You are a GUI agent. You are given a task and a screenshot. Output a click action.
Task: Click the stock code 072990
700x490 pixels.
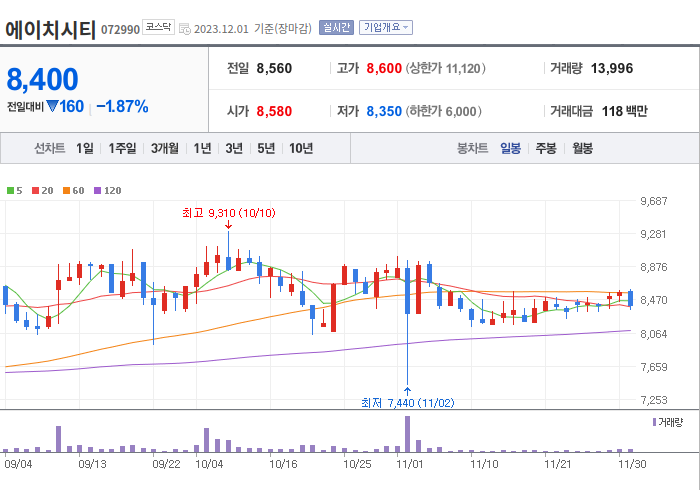121,29
